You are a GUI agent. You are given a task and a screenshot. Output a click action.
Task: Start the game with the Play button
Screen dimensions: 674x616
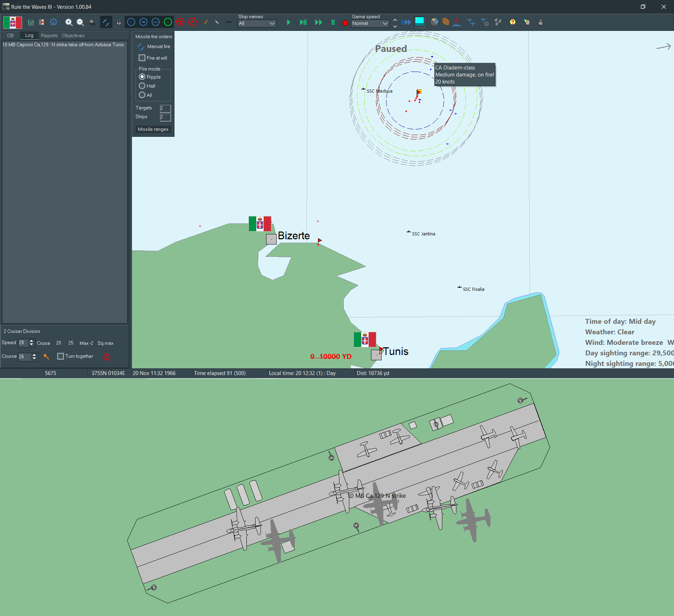click(289, 22)
